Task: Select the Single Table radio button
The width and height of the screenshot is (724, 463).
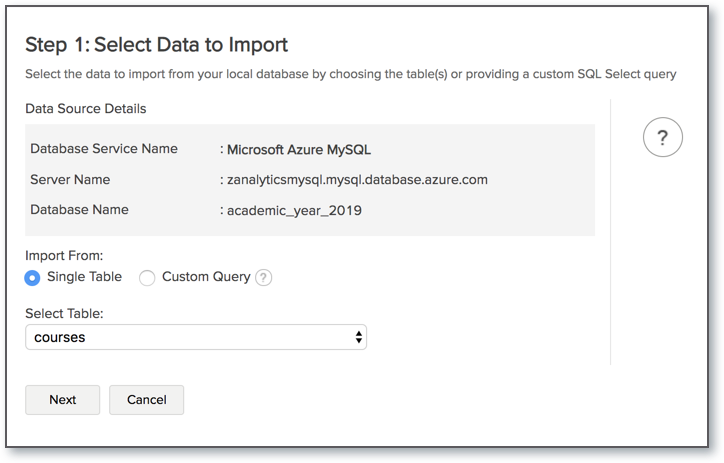Action: [x=33, y=278]
